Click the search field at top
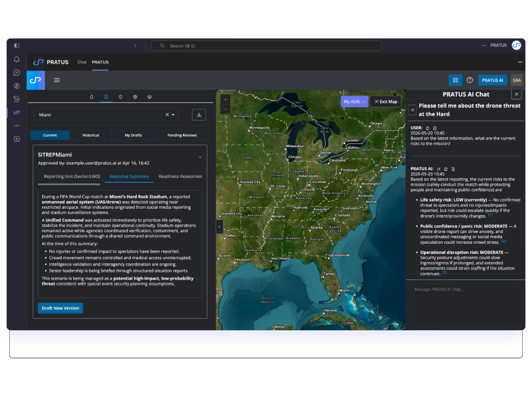 pos(266,46)
